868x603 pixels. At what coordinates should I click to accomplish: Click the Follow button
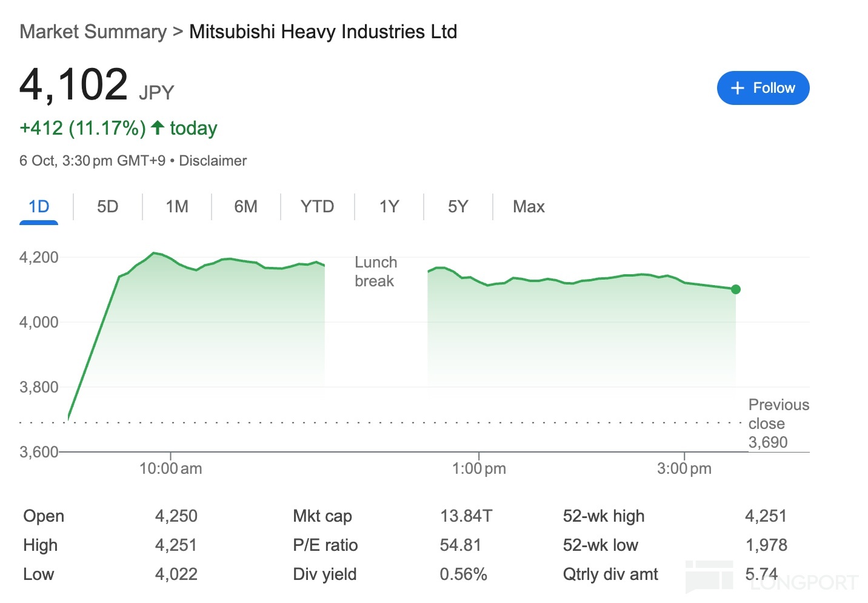pyautogui.click(x=763, y=88)
